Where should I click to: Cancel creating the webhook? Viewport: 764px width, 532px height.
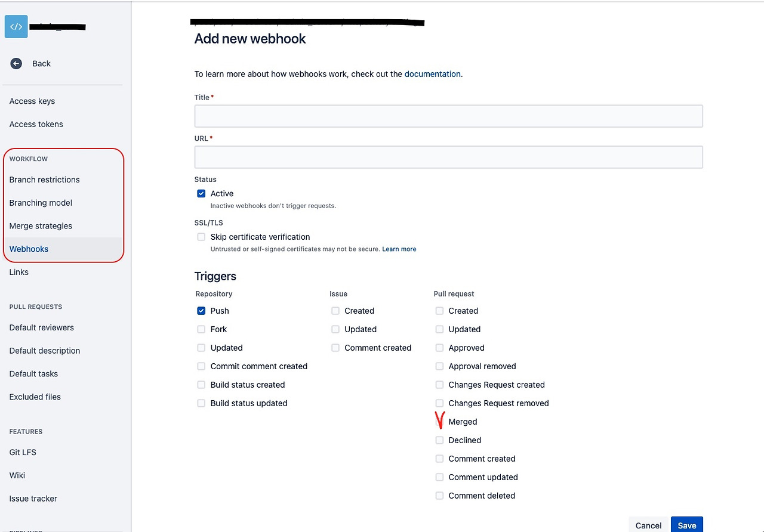(648, 525)
